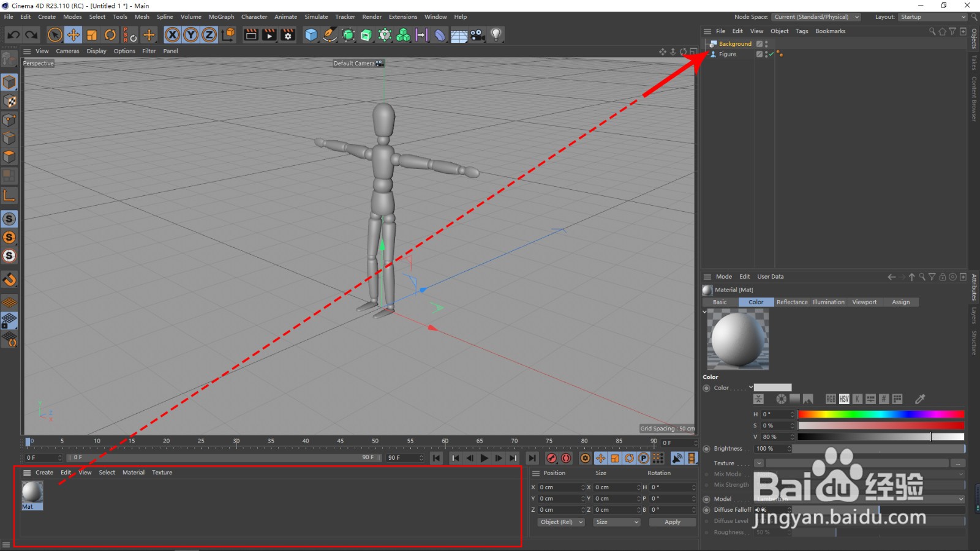Click the hue gradient slider

tap(880, 414)
